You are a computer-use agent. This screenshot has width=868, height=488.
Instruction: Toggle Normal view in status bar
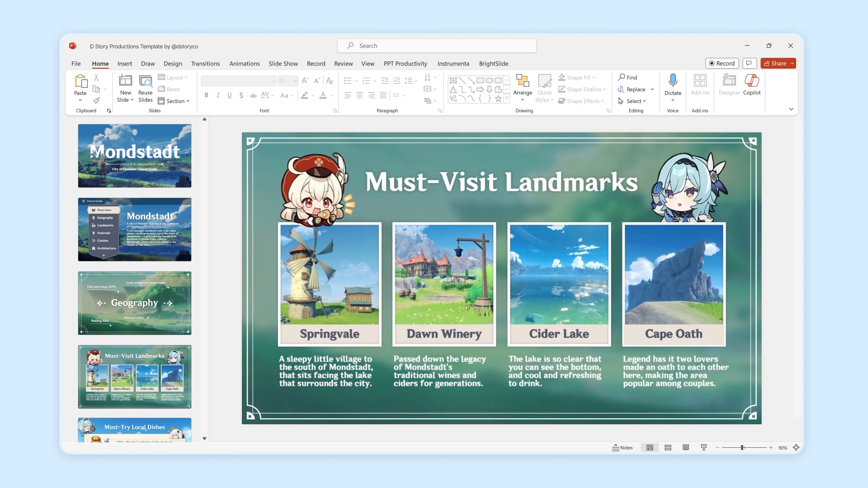pos(650,447)
